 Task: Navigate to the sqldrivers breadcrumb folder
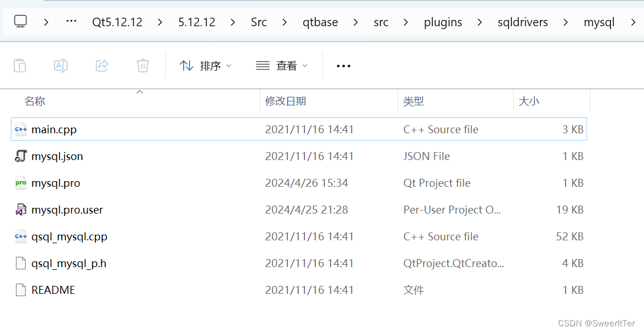(522, 22)
